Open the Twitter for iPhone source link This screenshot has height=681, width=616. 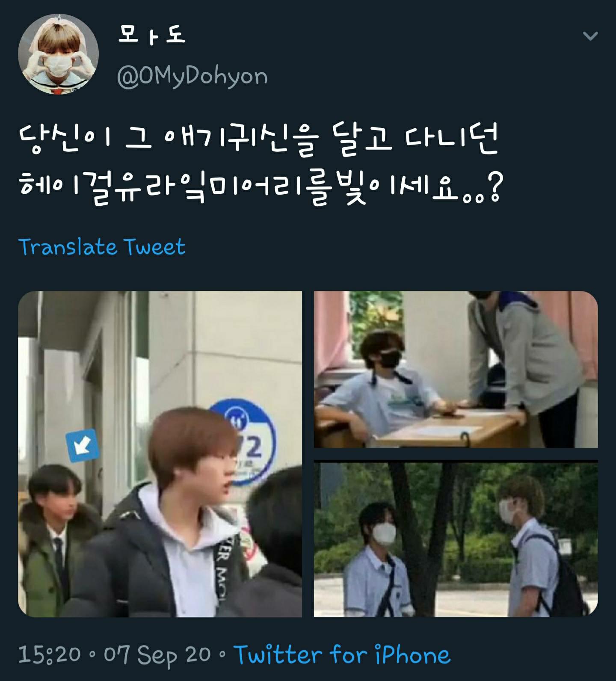(x=342, y=655)
